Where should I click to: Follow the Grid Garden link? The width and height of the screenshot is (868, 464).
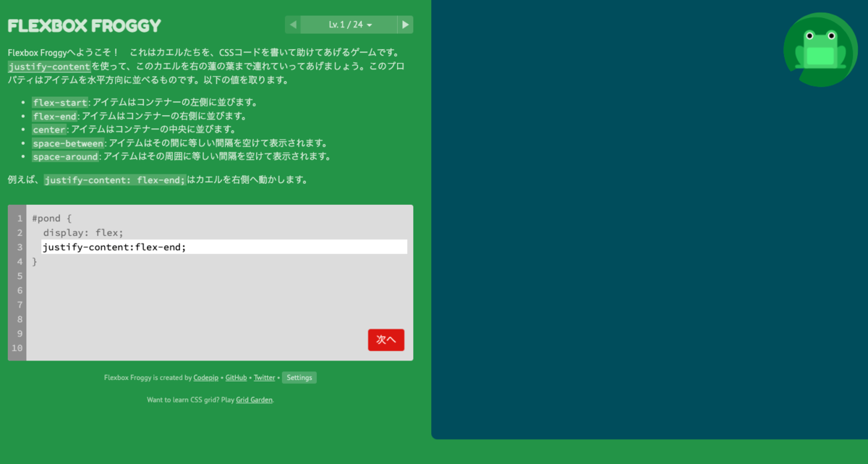point(255,400)
